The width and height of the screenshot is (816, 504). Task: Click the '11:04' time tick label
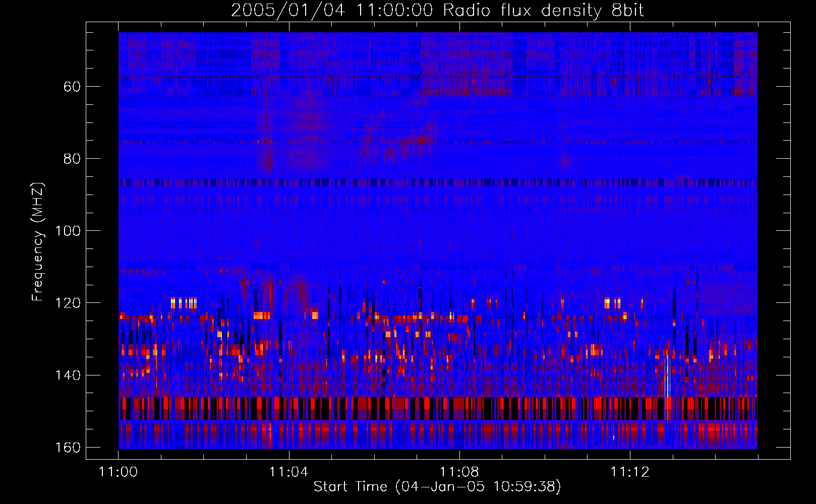click(288, 472)
